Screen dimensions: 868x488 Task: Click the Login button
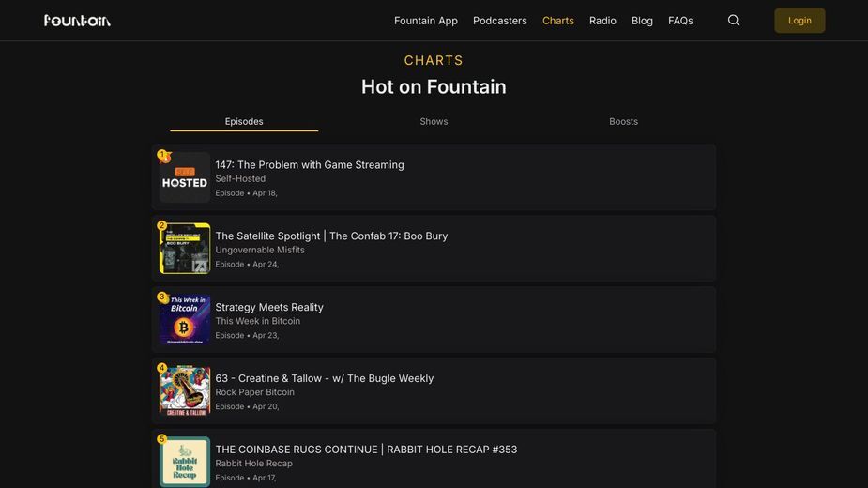point(799,21)
